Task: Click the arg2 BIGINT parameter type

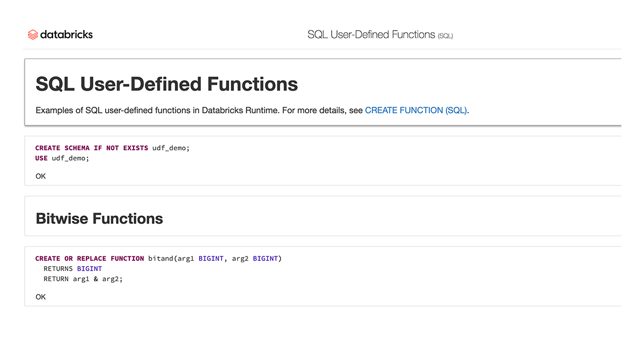Action: click(x=265, y=259)
